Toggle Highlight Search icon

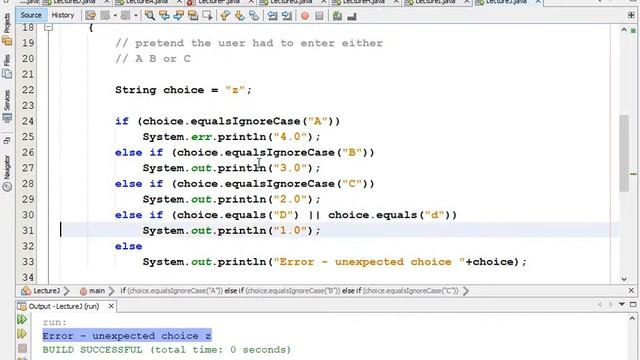[x=193, y=16]
